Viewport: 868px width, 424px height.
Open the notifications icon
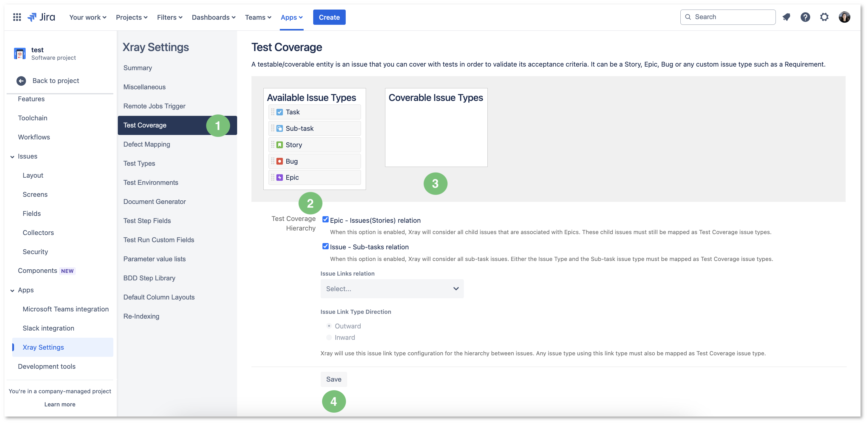[x=786, y=17]
